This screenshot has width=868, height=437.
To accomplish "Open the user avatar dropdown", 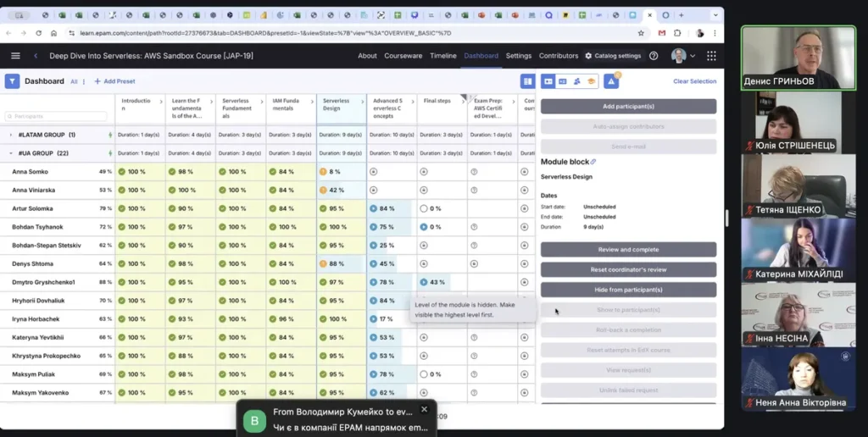I will click(x=682, y=56).
